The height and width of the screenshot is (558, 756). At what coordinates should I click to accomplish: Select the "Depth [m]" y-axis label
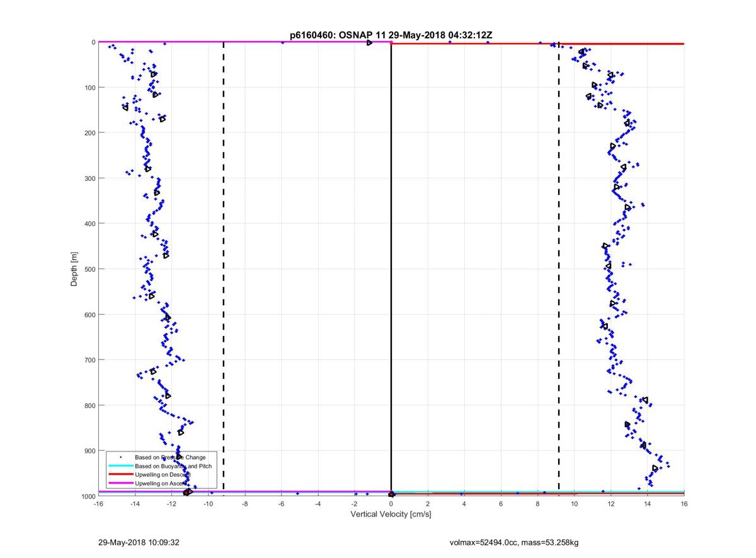click(x=74, y=269)
